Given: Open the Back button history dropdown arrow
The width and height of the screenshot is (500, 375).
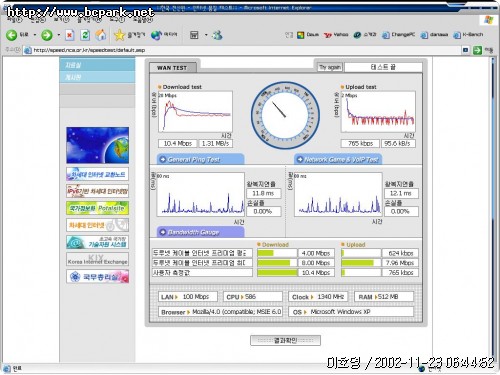Looking at the screenshot, I should pos(35,35).
